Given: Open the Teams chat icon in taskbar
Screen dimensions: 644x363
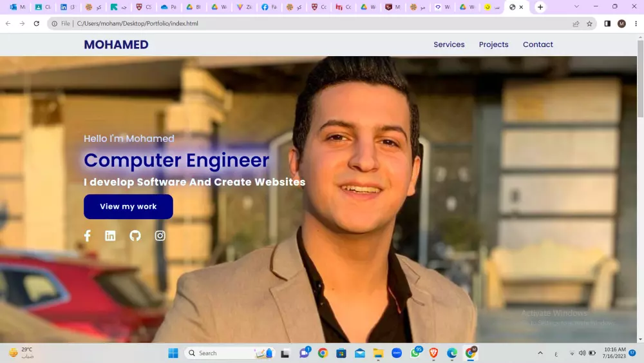Looking at the screenshot, I should 305,352.
